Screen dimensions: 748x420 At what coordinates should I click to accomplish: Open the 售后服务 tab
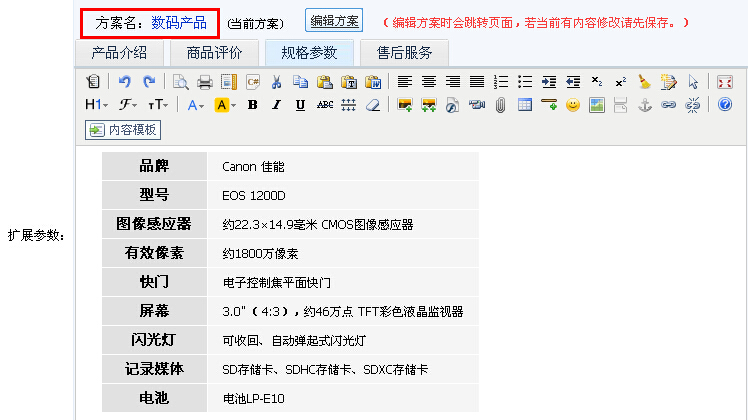(404, 52)
